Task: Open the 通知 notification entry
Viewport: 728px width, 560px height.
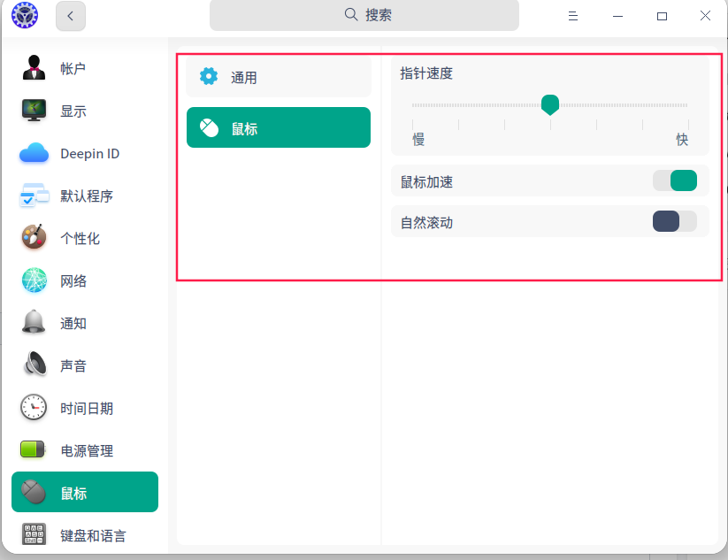Action: click(85, 323)
